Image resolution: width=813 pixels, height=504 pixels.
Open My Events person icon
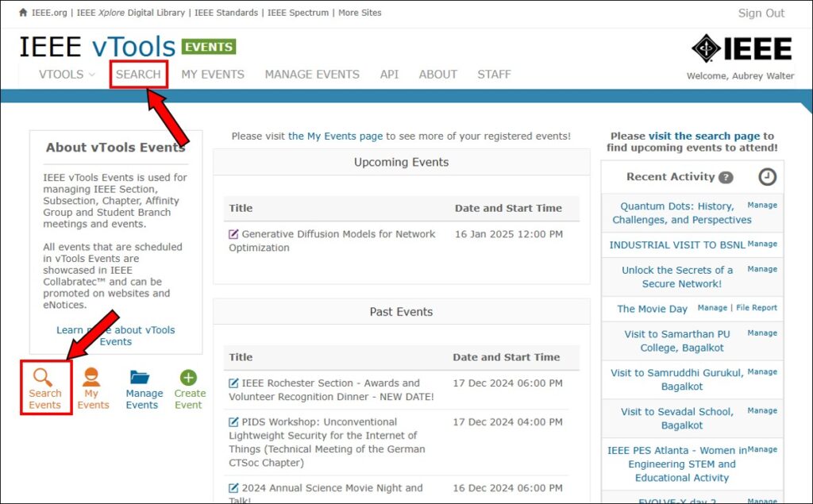91,377
